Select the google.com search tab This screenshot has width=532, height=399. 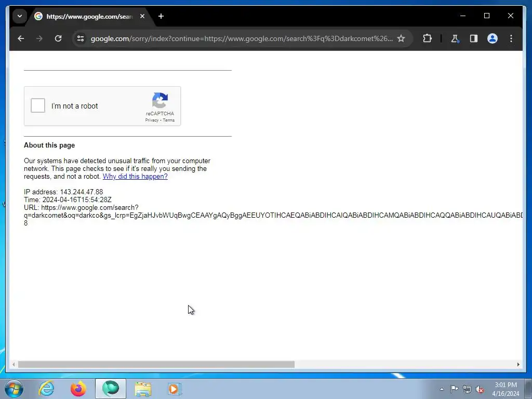pyautogui.click(x=89, y=16)
